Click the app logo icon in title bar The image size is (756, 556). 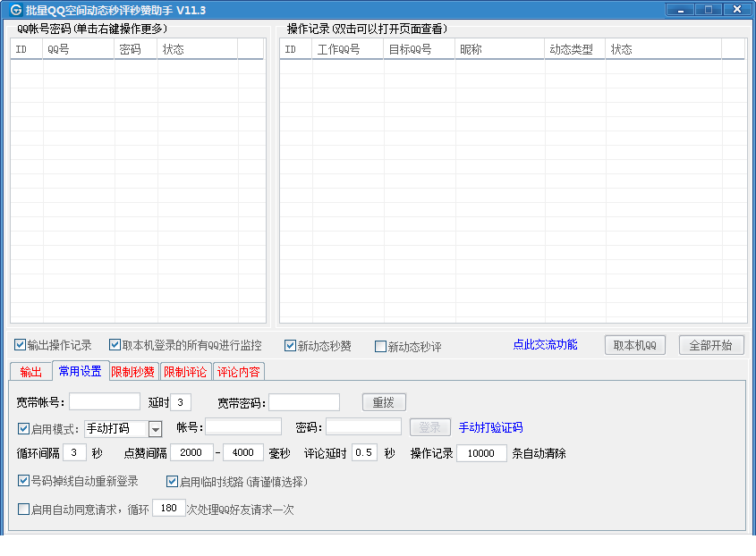click(x=16, y=10)
